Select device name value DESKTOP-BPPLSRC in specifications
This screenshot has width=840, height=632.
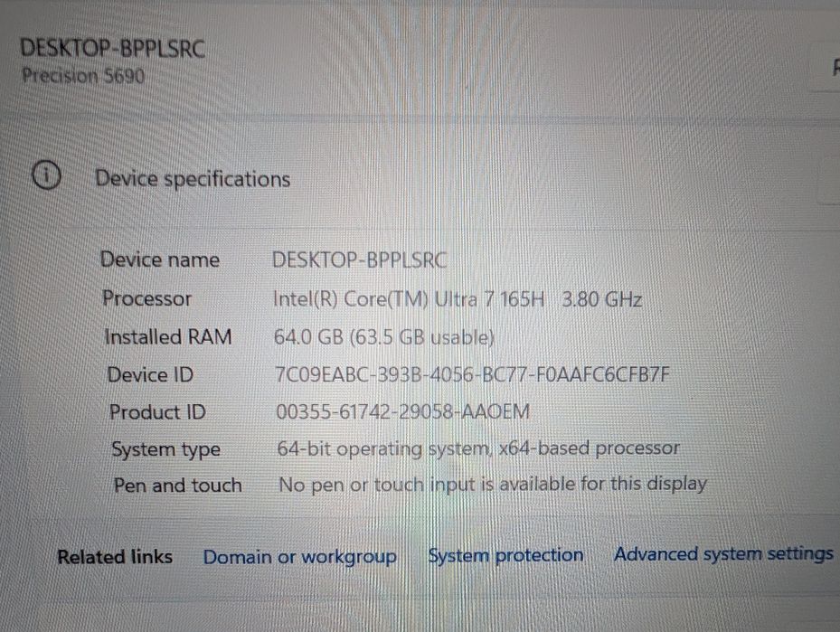point(360,260)
